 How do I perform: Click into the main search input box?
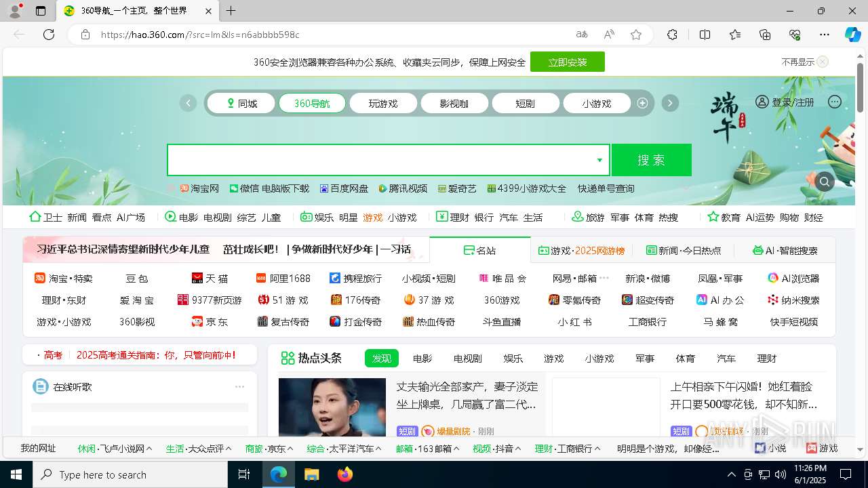(x=380, y=160)
